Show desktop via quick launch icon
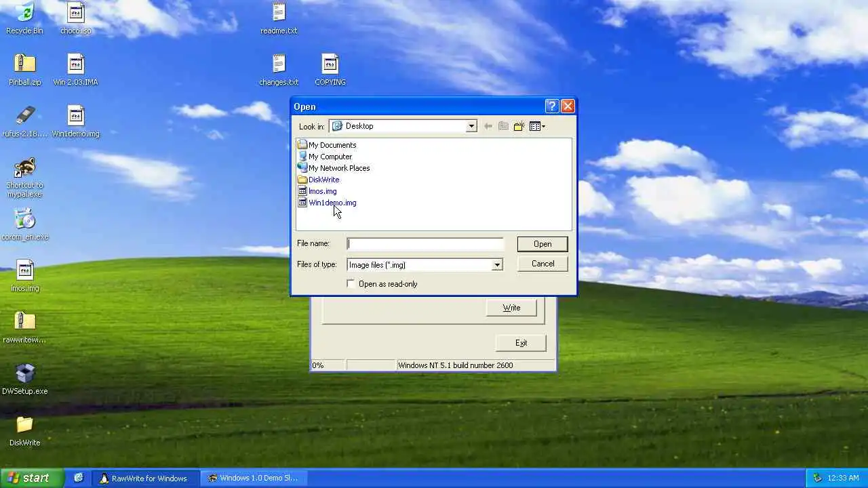Image resolution: width=868 pixels, height=488 pixels. pos(79,478)
